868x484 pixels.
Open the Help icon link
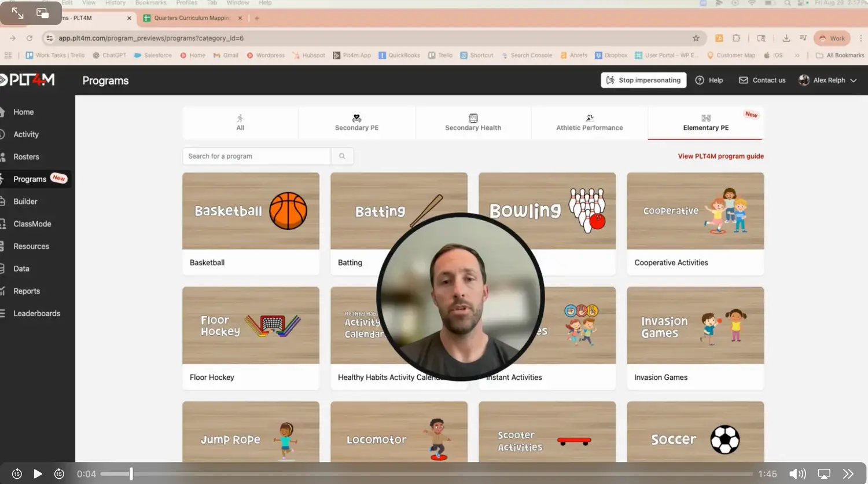pyautogui.click(x=709, y=80)
